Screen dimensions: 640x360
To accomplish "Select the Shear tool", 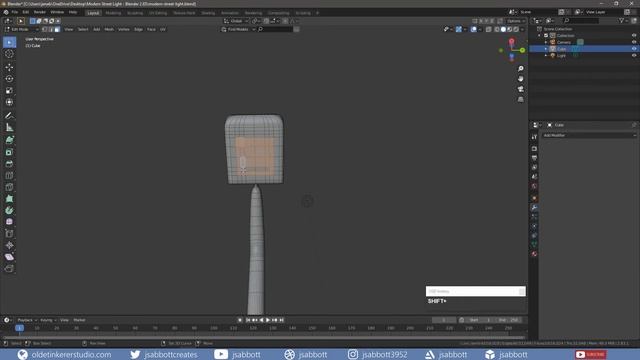I will coord(9,257).
